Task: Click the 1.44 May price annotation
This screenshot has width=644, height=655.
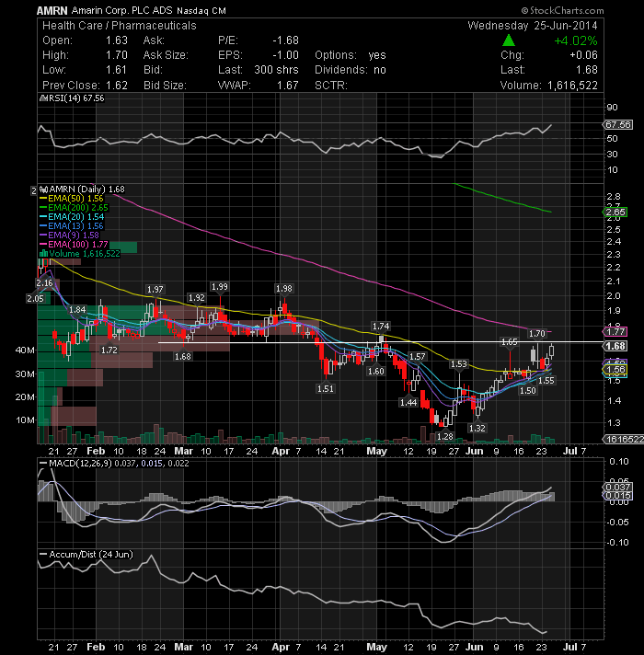Action: [x=408, y=402]
